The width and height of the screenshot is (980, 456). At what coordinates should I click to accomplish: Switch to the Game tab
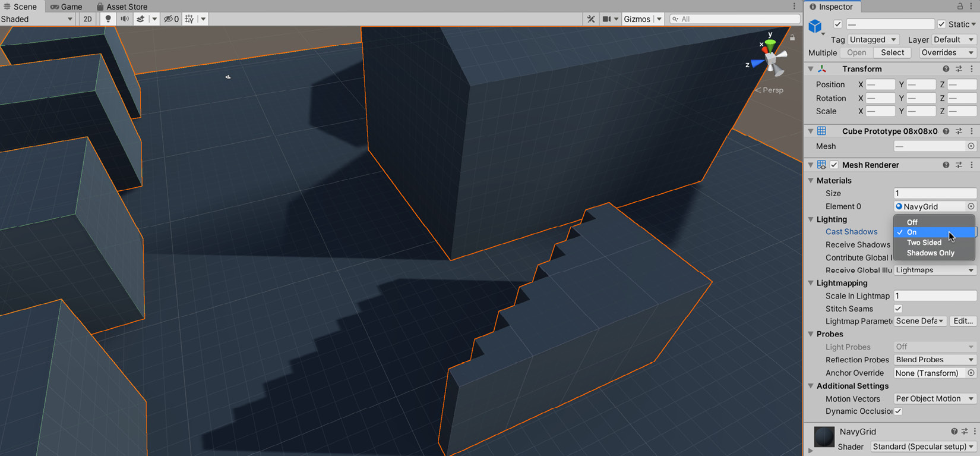point(67,7)
